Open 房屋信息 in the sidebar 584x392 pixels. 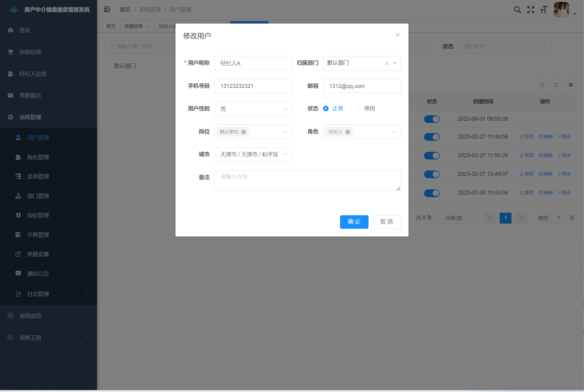30,52
